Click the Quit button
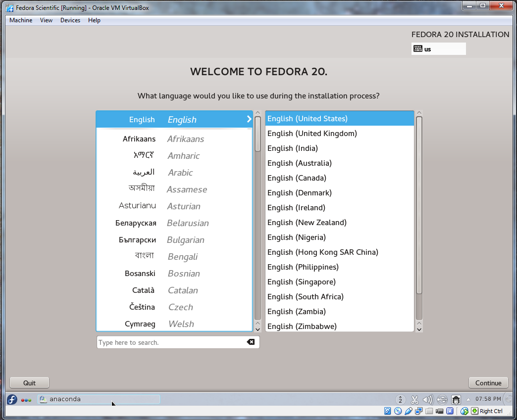This screenshot has width=517, height=420. pyautogui.click(x=30, y=383)
